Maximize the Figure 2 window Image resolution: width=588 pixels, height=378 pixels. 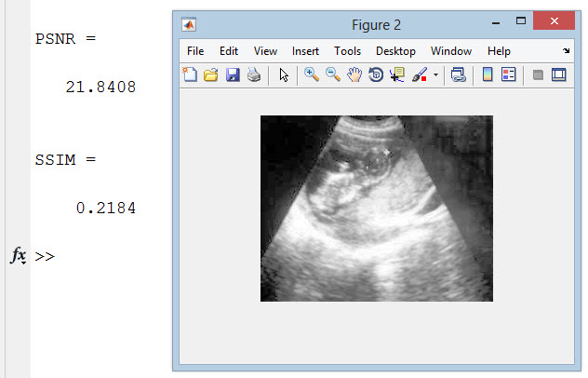click(x=521, y=21)
